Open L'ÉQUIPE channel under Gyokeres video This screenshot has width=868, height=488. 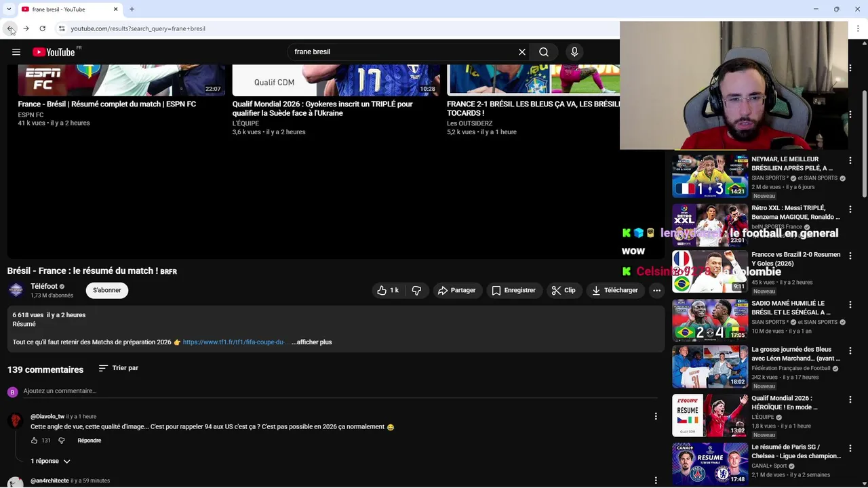(x=245, y=123)
